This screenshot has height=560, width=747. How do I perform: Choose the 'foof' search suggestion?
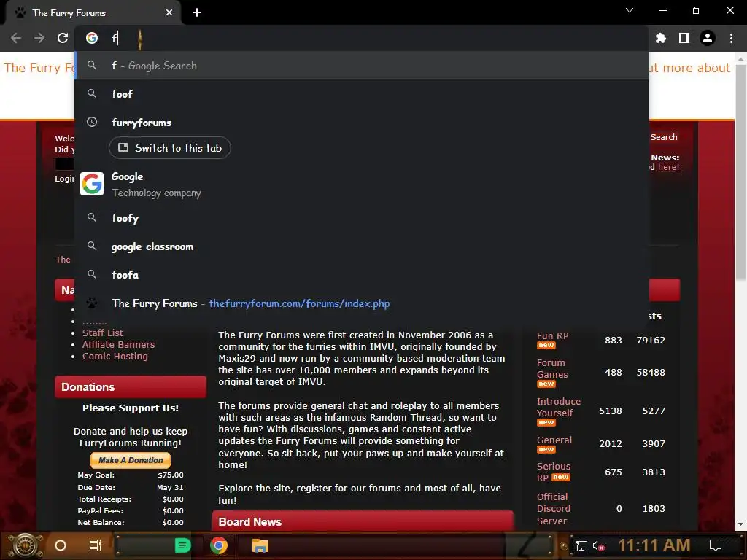[362, 94]
